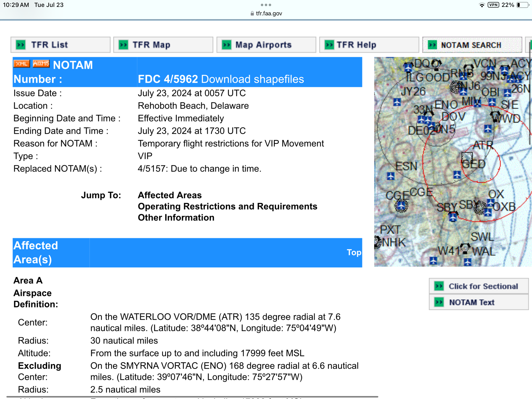Click the green arrow icon on TFR List
This screenshot has width=532, height=399.
click(21, 45)
